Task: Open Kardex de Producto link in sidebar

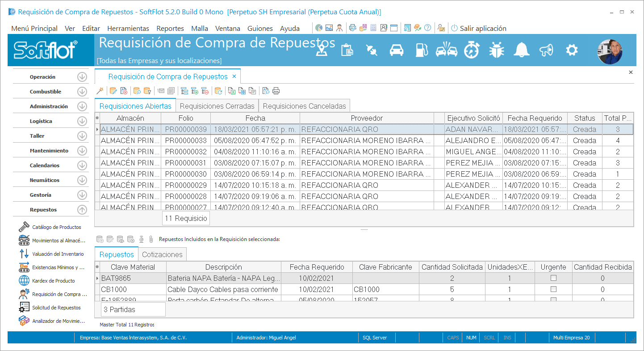Action: pos(53,281)
